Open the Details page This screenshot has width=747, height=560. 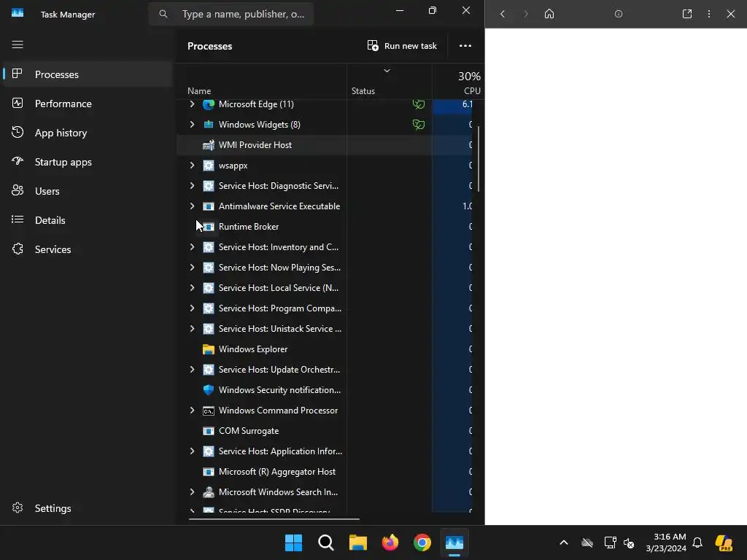88,220
